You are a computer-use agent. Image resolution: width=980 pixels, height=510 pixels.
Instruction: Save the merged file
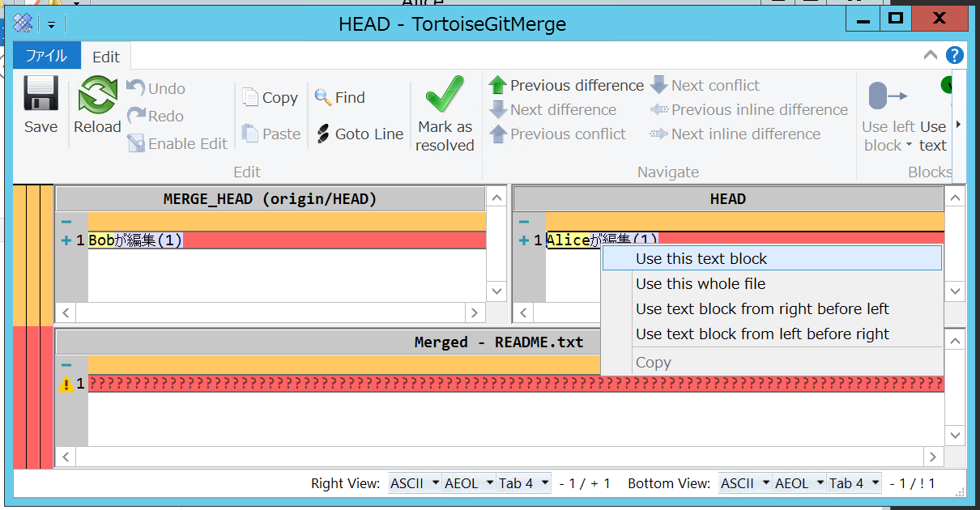(x=40, y=105)
